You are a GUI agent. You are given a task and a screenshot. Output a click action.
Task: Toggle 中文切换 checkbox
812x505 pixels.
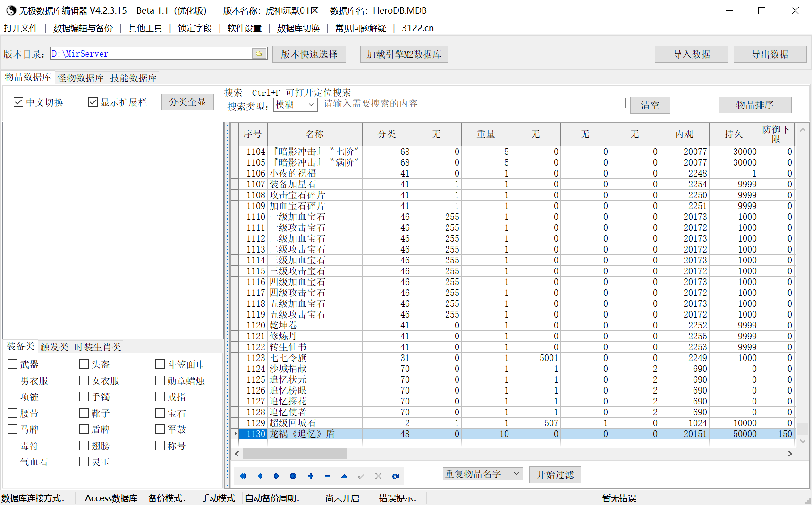18,102
